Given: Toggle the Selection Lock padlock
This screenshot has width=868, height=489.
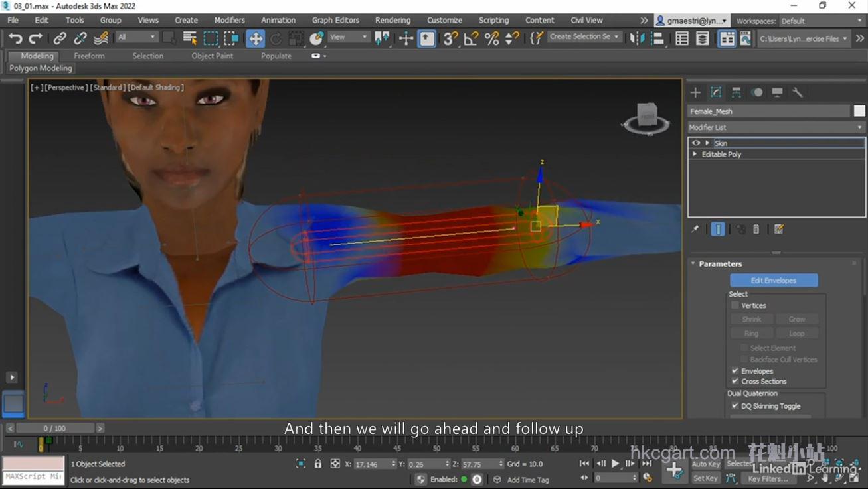Looking at the screenshot, I should pyautogui.click(x=318, y=464).
